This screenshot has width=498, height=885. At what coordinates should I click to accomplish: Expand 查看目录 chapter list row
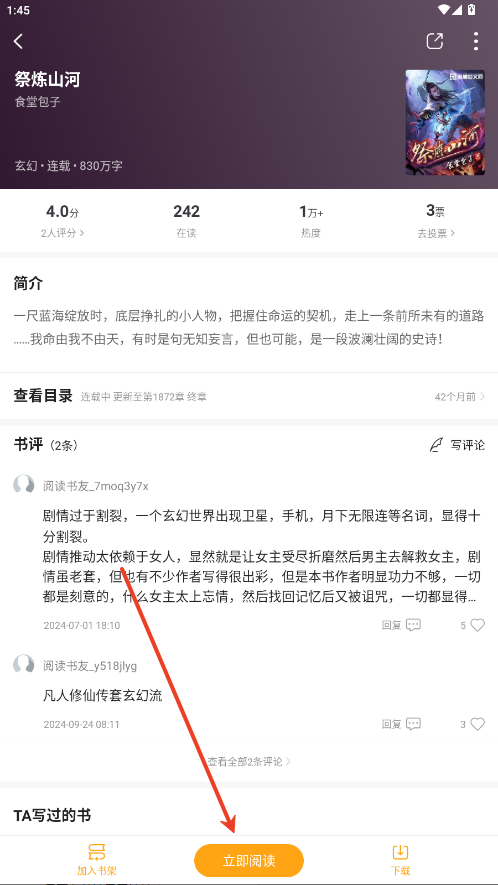coord(249,396)
